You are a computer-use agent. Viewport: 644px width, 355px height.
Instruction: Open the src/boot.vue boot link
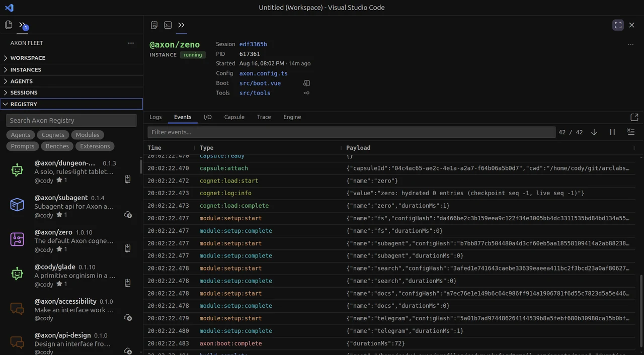click(260, 83)
